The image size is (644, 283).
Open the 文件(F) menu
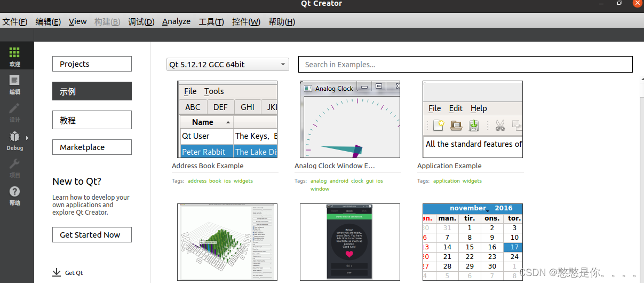[x=15, y=22]
